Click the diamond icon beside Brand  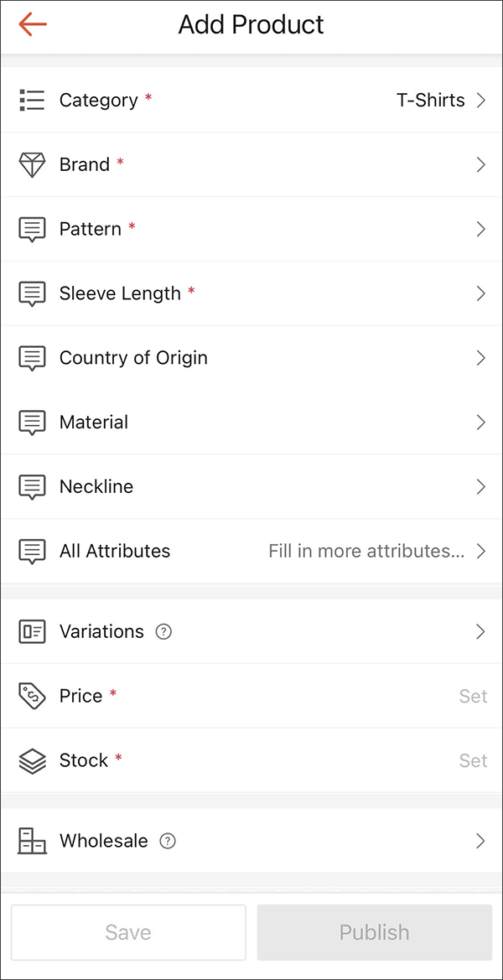(31, 164)
